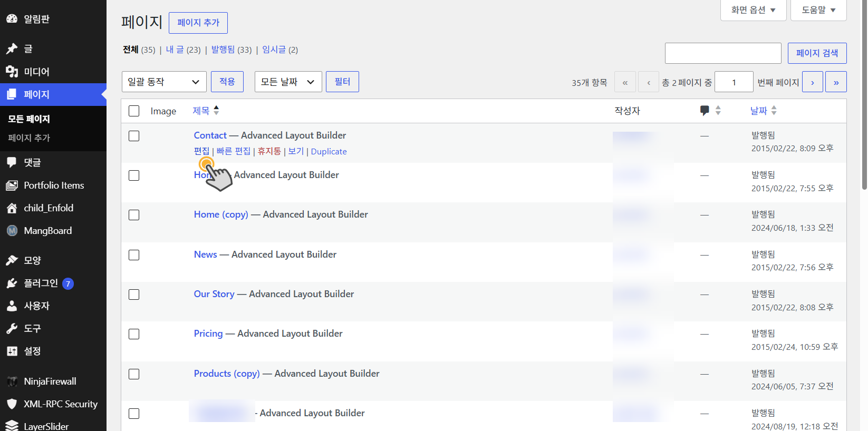Click the XML-RPC Security shield icon
The width and height of the screenshot is (868, 431).
12,404
